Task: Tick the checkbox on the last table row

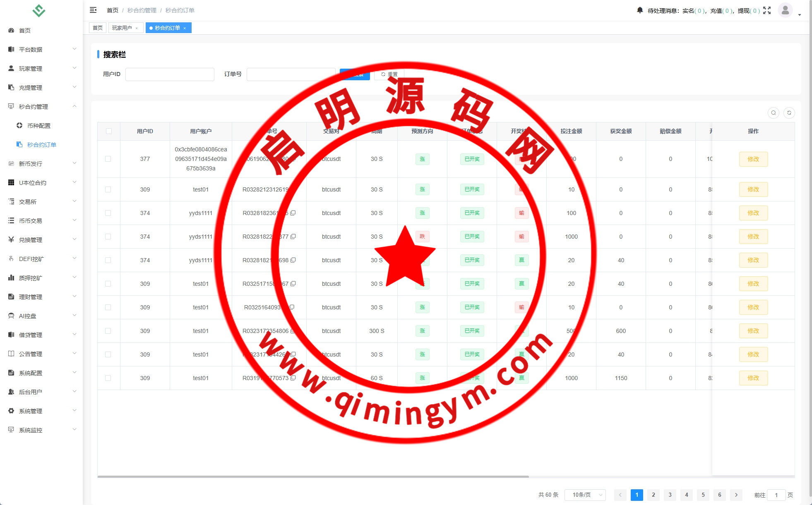Action: coord(108,378)
